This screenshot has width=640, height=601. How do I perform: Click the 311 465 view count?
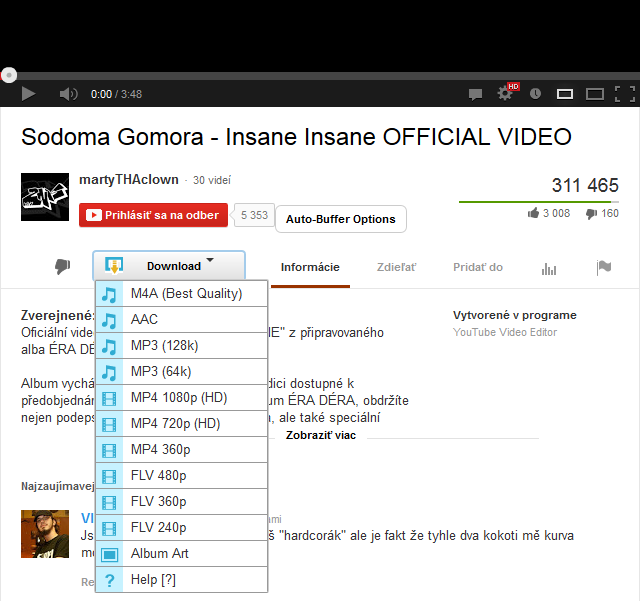(x=585, y=185)
